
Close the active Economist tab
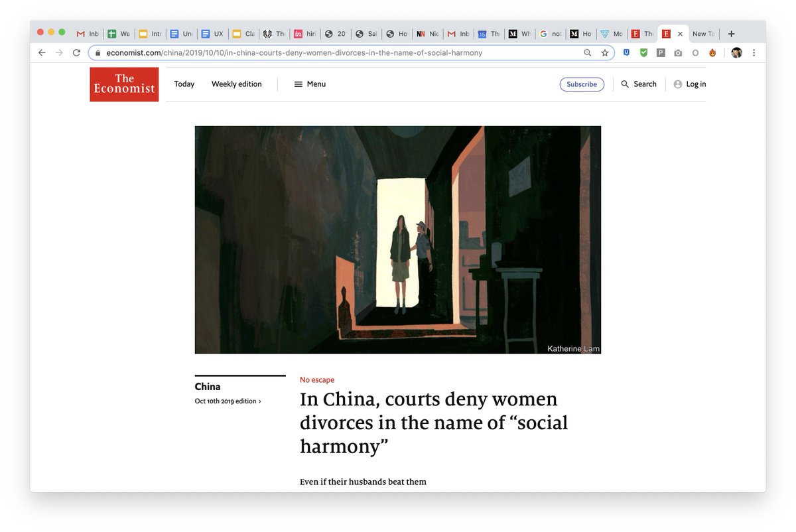pos(680,34)
